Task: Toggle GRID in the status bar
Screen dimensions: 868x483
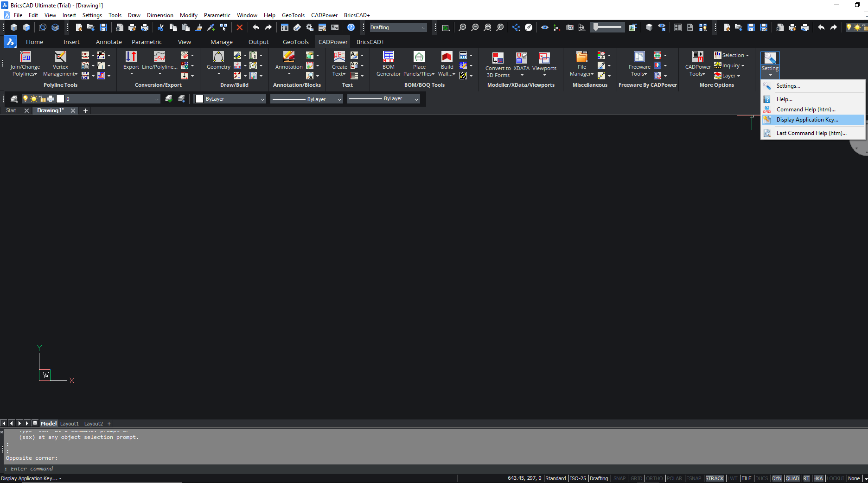Action: 637,478
